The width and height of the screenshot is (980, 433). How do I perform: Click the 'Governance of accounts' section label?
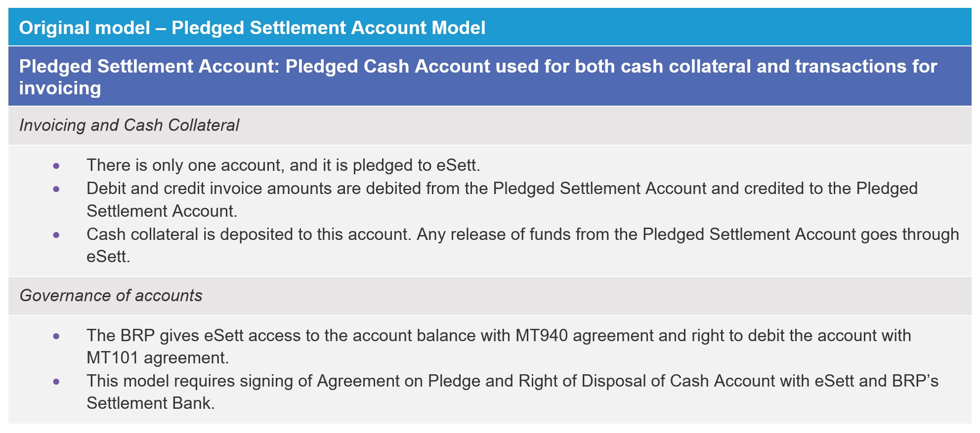[x=111, y=296]
